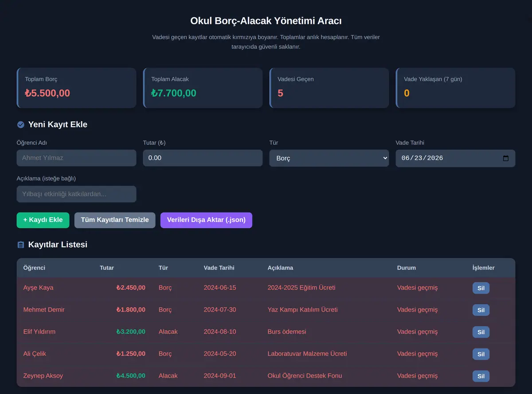
Task: Clear all with Tüm Kayıtları Temizle
Action: (115, 220)
